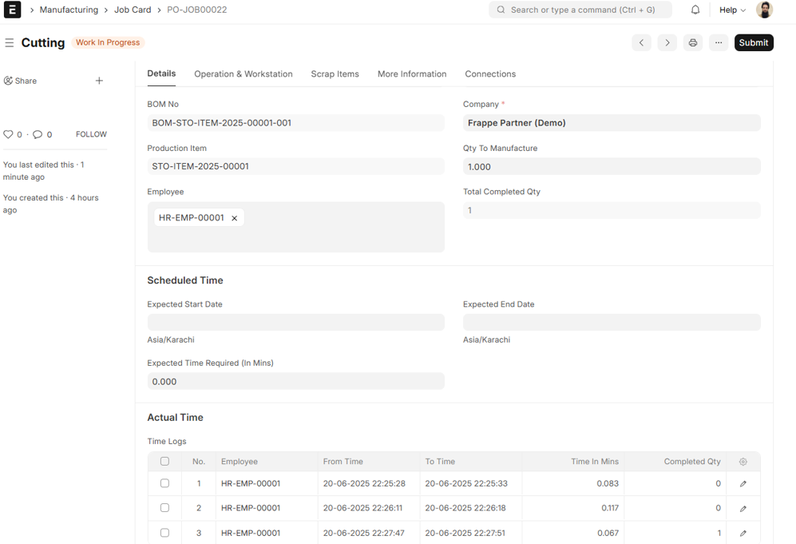The height and width of the screenshot is (544, 796).
Task: Click the time logs table settings gear
Action: [x=743, y=462]
